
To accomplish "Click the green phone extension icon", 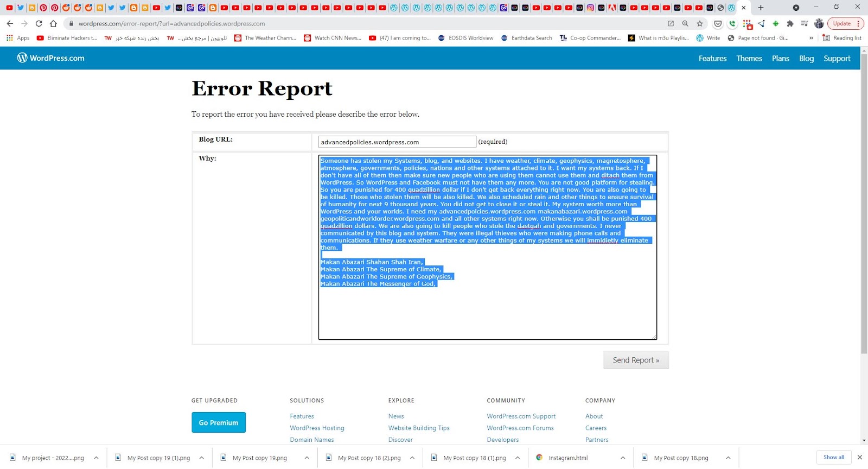I will [732, 23].
